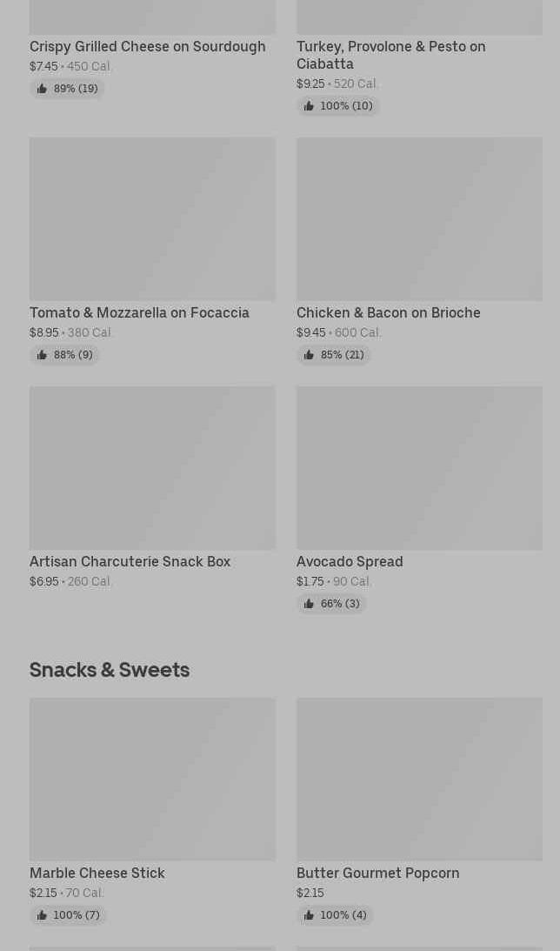Viewport: 560px width, 951px height.
Task: Click thumbs-up icon under Avocado Spread
Action: (x=309, y=604)
